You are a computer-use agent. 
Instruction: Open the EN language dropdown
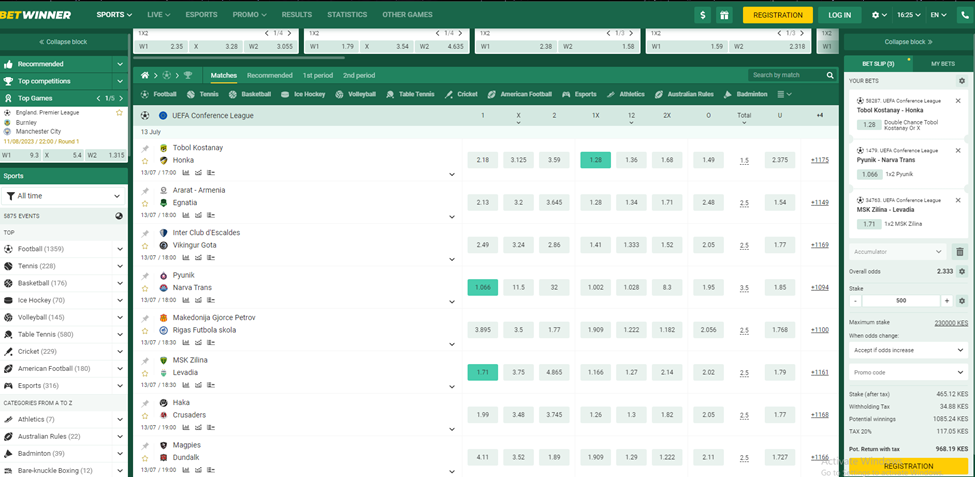pos(939,15)
